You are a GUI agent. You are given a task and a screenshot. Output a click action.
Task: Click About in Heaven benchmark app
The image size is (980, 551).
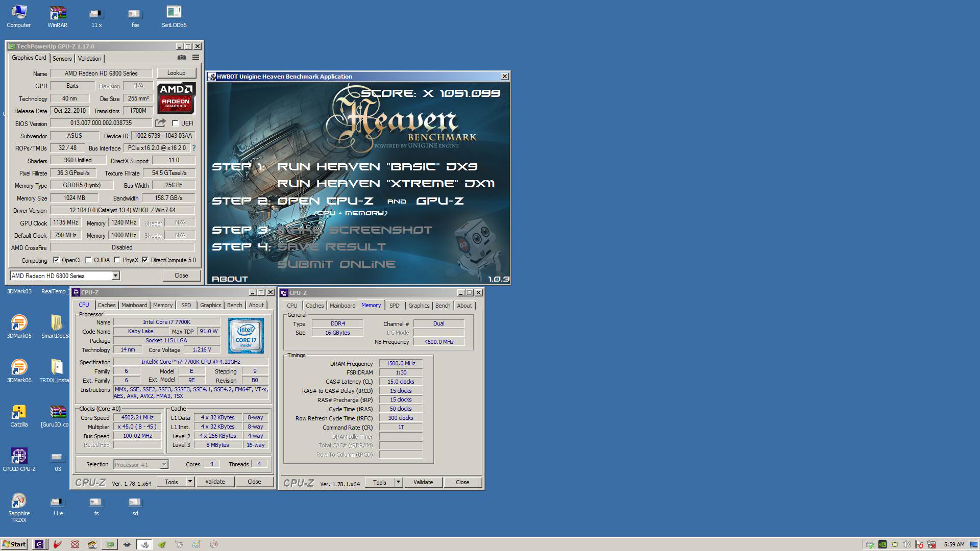click(230, 279)
